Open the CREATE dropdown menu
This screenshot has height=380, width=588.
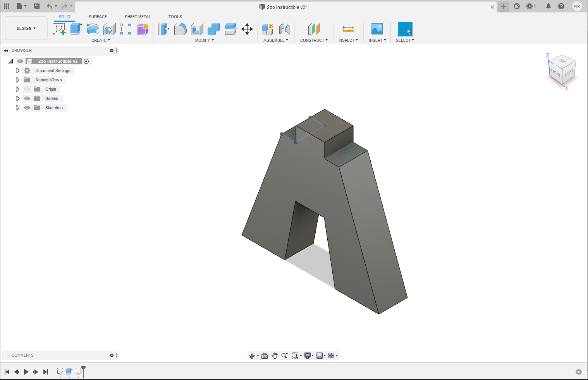(x=101, y=40)
